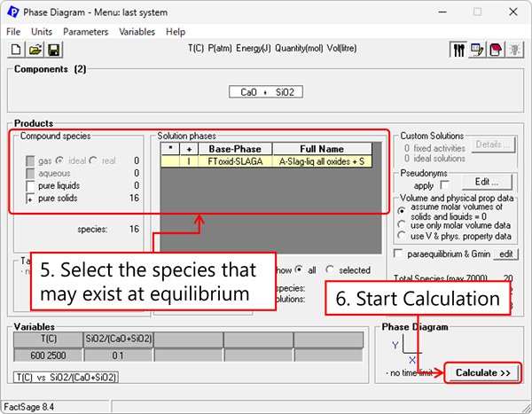Viewport: 532px width, 414px height.
Task: Enable the paraequilibrium & Gmin checkbox
Action: coord(398,254)
